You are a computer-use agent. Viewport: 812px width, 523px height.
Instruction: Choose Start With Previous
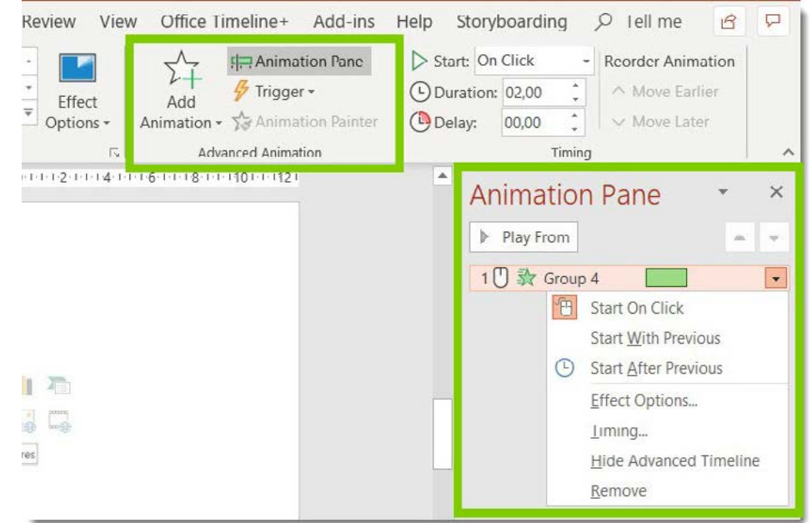tap(668, 339)
